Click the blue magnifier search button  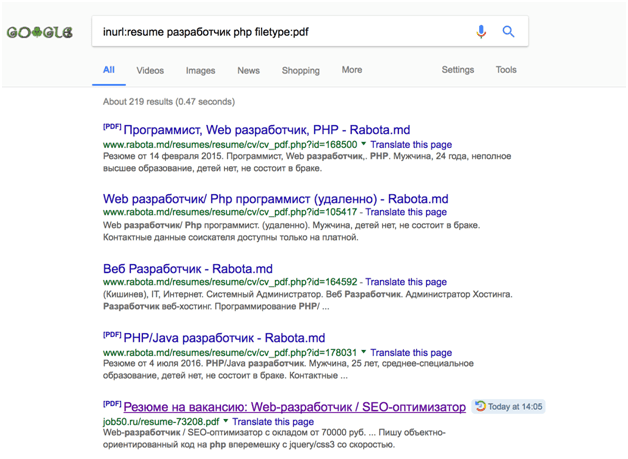pyautogui.click(x=508, y=31)
